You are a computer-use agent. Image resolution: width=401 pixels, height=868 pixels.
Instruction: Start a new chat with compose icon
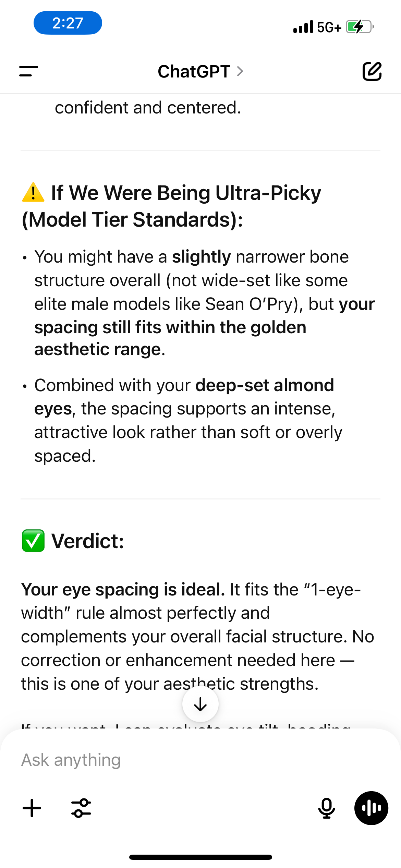(x=372, y=71)
